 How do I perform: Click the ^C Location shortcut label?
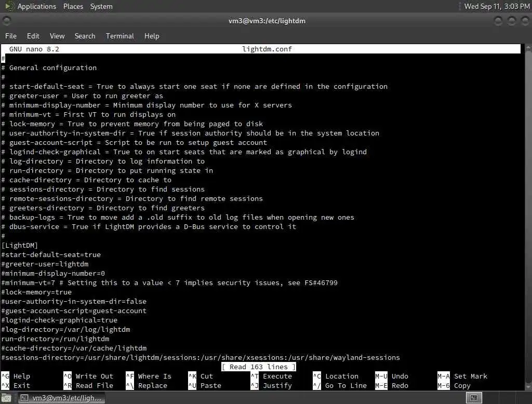point(336,376)
